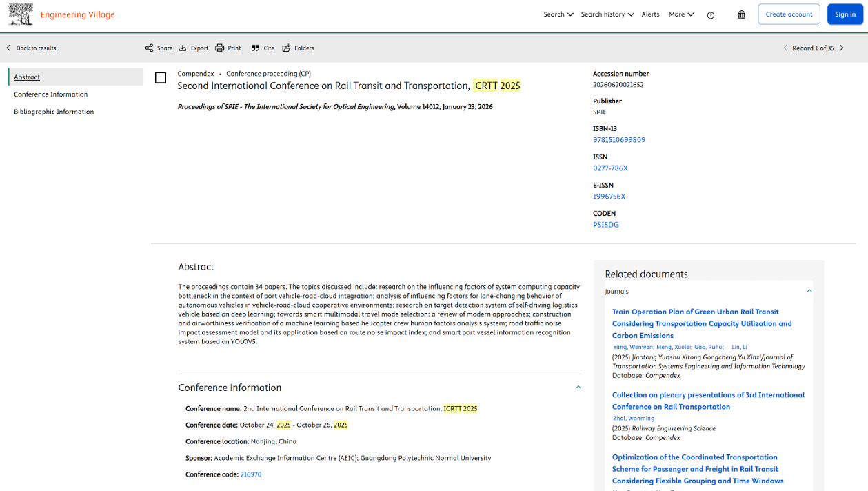Open Alerts in top navigation

(650, 14)
